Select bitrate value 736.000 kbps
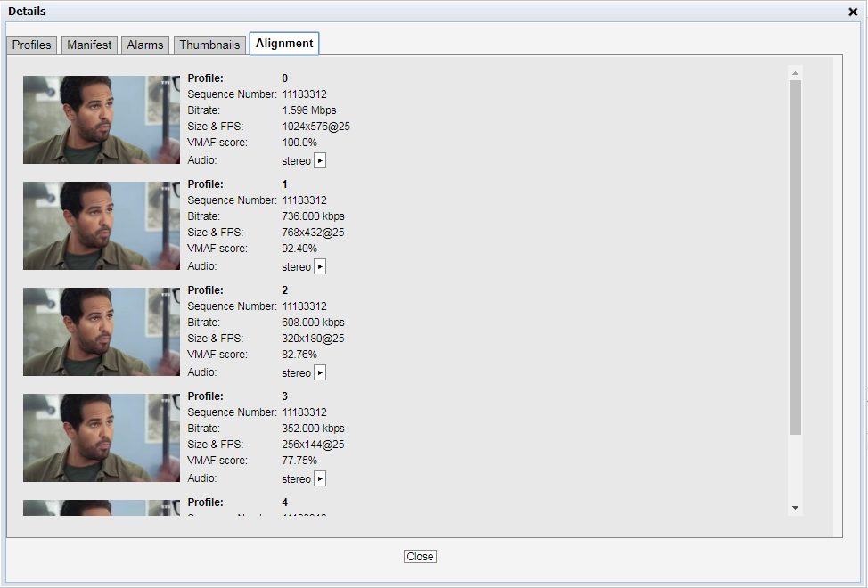The image size is (868, 588). tap(314, 216)
